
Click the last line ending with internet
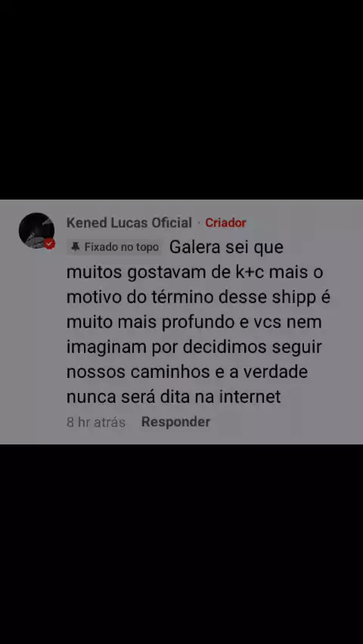click(173, 397)
